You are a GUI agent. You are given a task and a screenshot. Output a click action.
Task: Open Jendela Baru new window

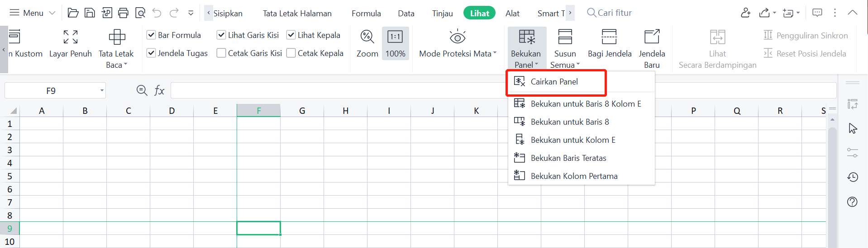pyautogui.click(x=652, y=49)
